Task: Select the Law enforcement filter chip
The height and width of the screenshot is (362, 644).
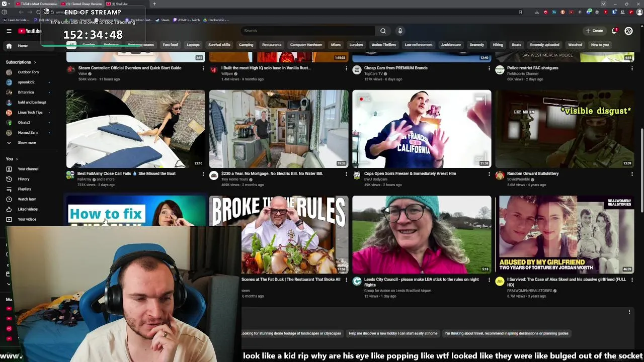Action: click(419, 45)
